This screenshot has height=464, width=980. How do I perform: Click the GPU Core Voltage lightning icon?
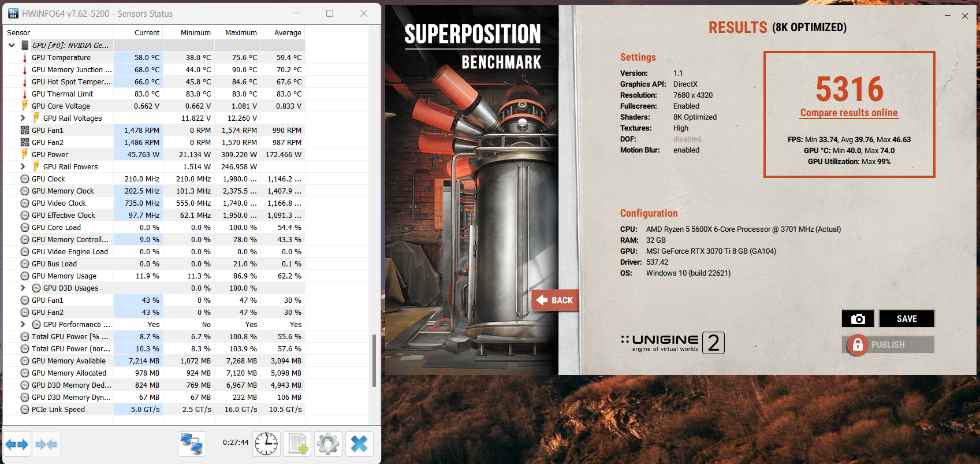pyautogui.click(x=24, y=106)
